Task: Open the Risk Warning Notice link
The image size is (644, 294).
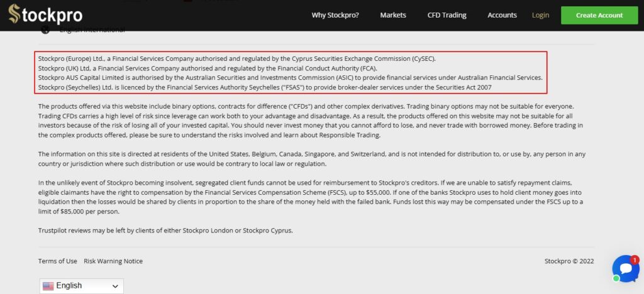Action: point(113,261)
